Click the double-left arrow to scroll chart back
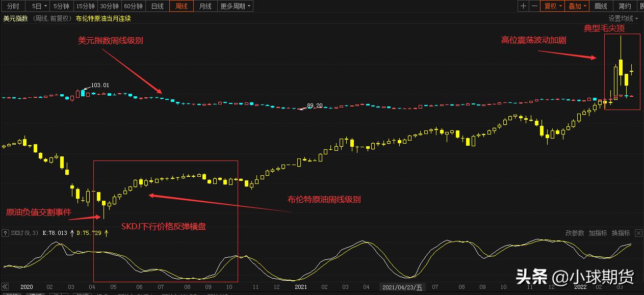The image size is (644, 295). pos(5,286)
